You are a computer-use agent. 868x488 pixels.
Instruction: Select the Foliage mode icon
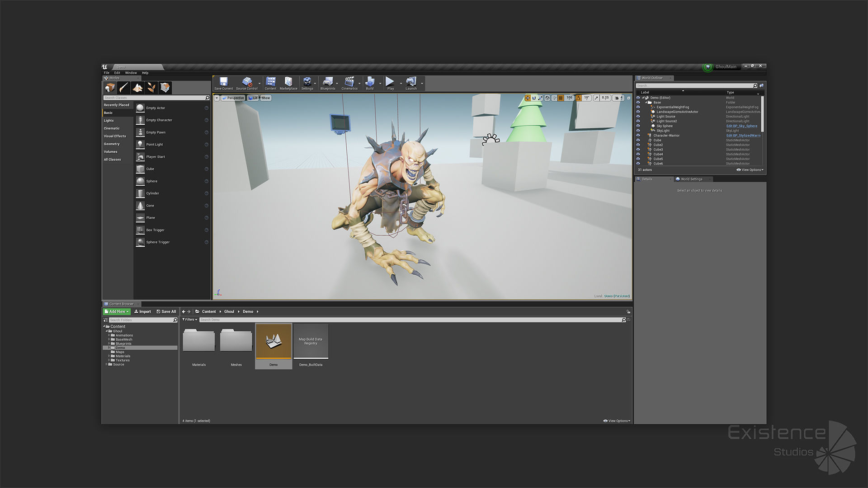[x=151, y=88]
